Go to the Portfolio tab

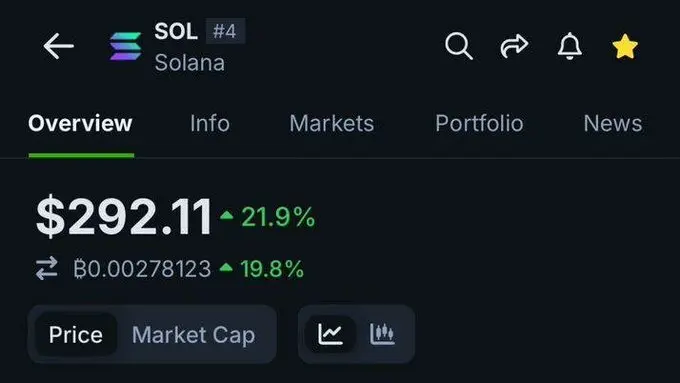[x=479, y=123]
